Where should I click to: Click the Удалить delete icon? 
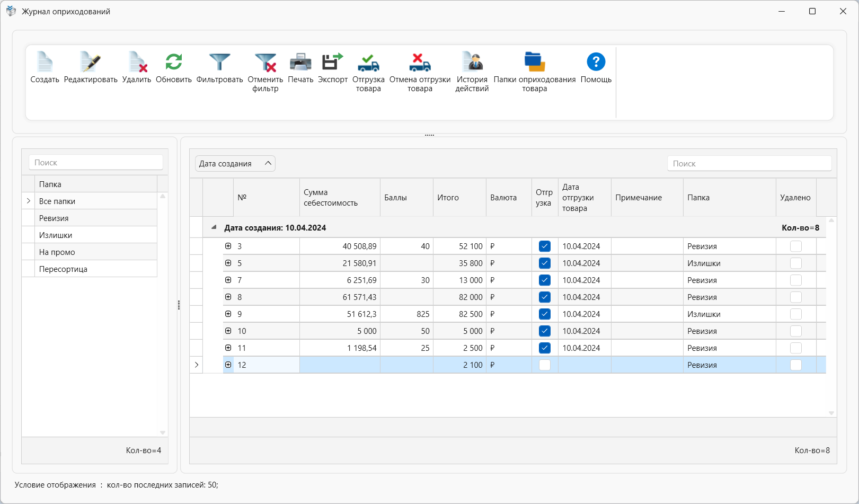pyautogui.click(x=137, y=62)
